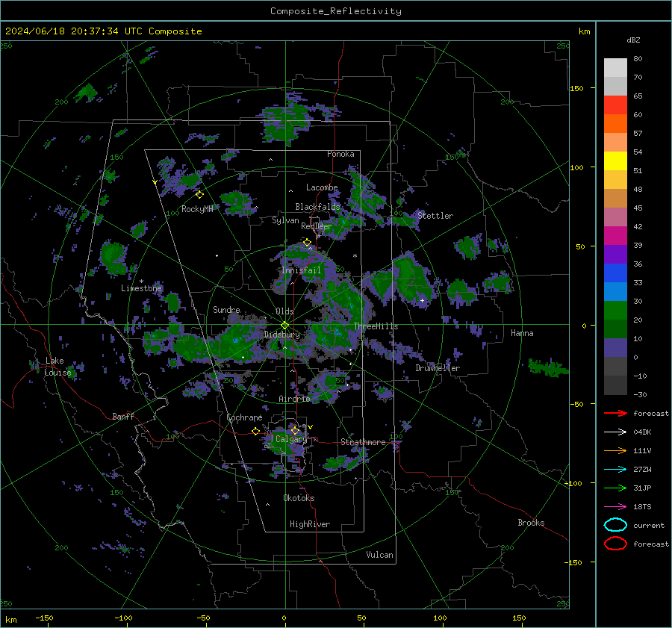672x628 pixels.
Task: Click the Stettler city label
Action: point(435,216)
